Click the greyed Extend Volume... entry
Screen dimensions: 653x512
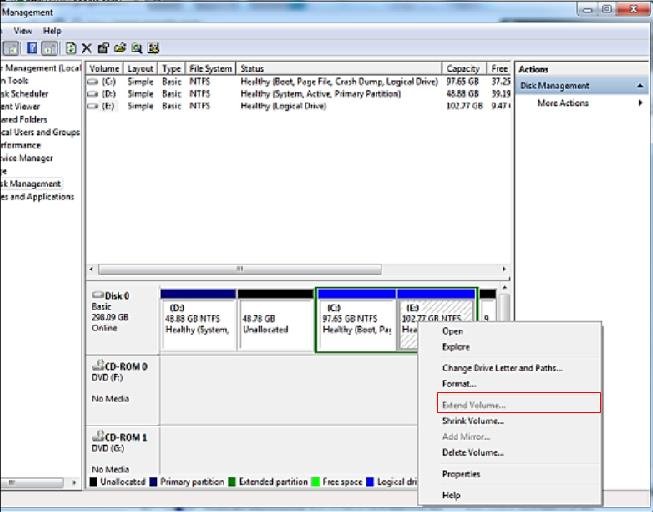474,405
